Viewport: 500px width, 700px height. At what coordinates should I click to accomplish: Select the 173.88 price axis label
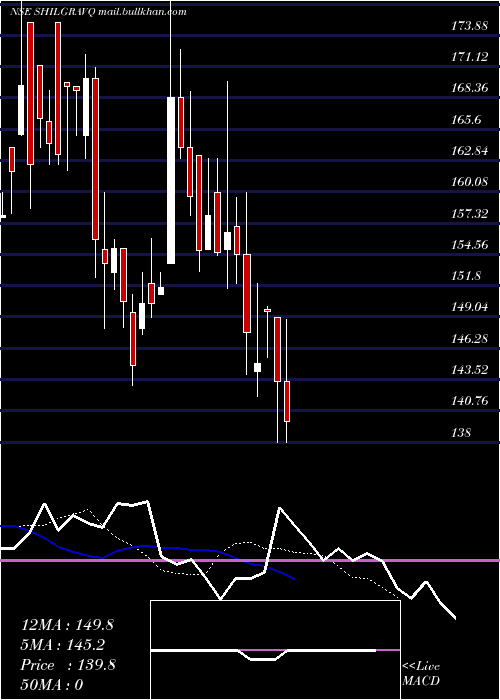pos(469,26)
